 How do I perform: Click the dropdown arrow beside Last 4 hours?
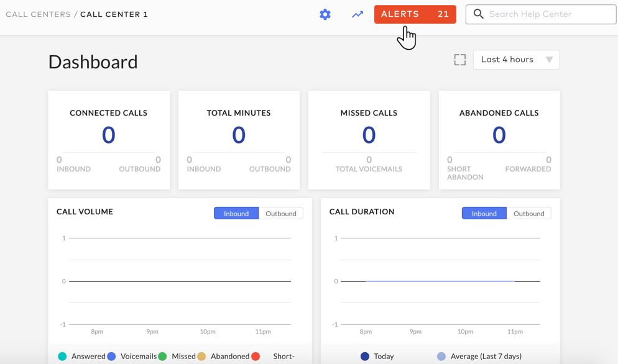(x=549, y=59)
